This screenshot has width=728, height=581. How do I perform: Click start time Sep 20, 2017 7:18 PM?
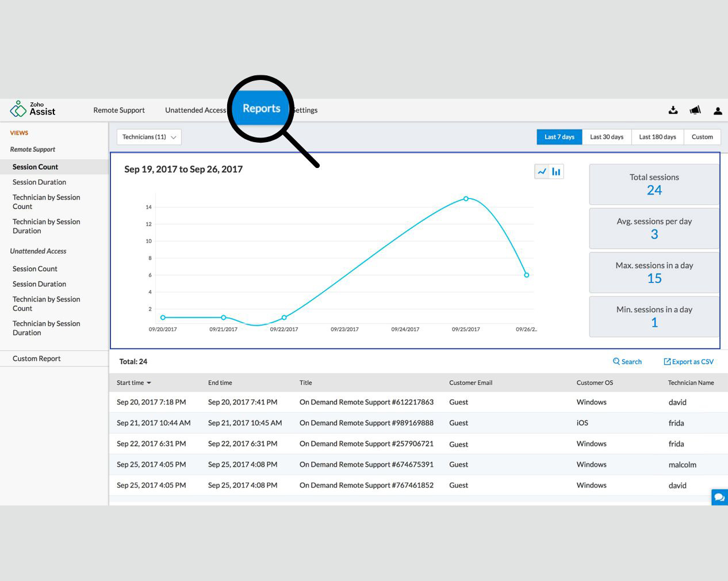coord(151,402)
